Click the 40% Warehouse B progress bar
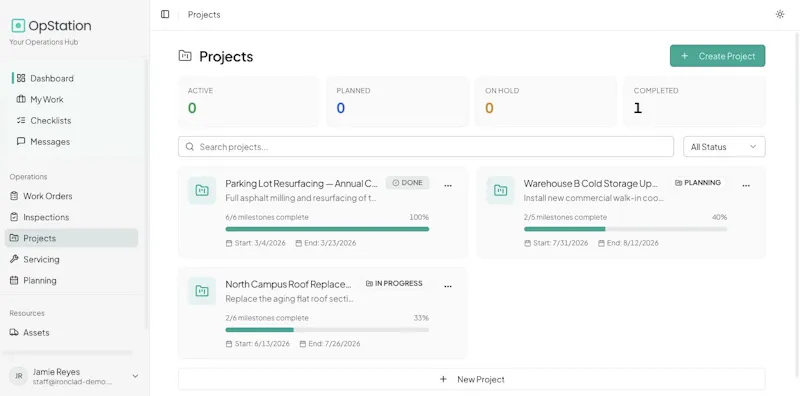 (x=626, y=229)
